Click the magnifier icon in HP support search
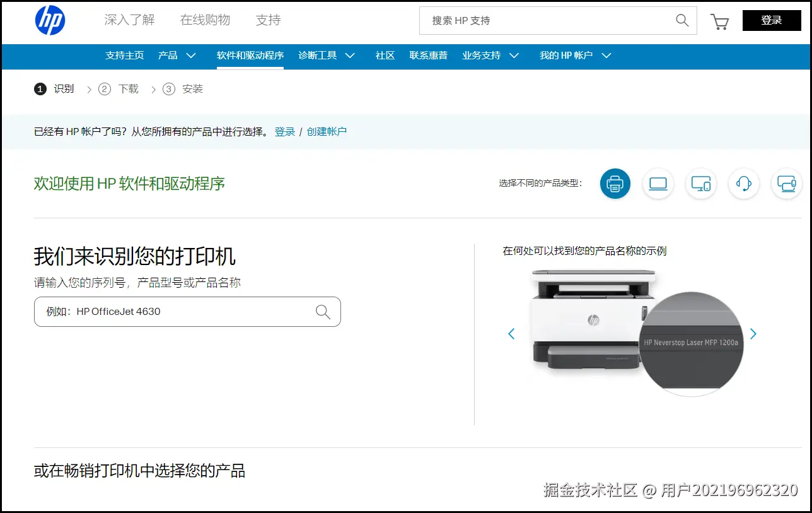812x513 pixels. click(682, 20)
